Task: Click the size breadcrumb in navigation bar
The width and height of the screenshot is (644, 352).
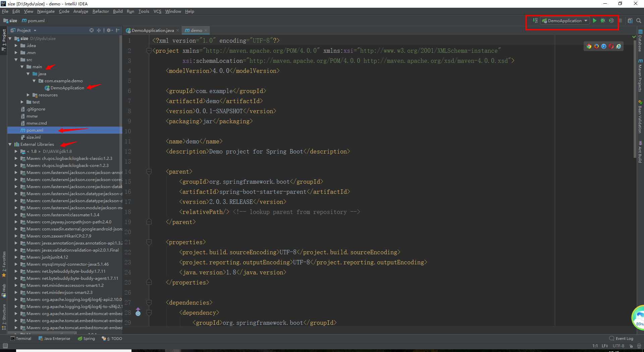Action: pyautogui.click(x=10, y=20)
